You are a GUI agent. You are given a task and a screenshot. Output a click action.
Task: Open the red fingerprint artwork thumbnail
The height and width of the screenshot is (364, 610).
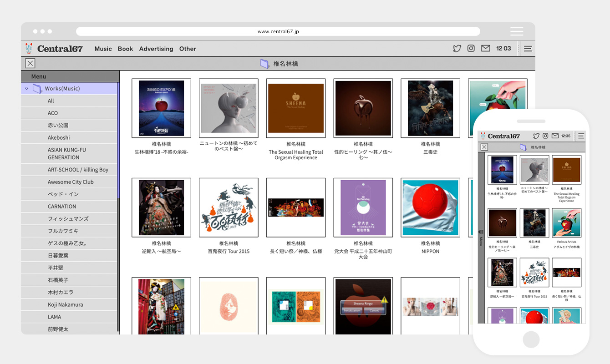[x=229, y=306]
